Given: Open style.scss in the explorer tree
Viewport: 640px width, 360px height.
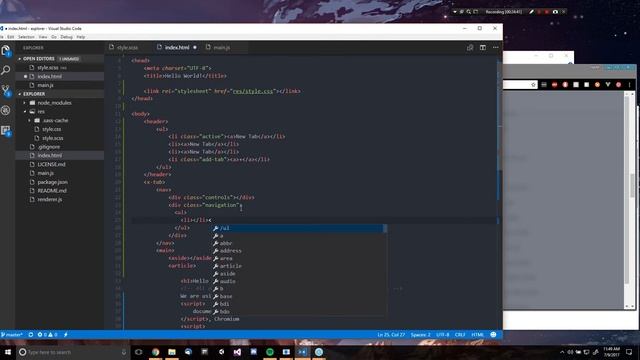Looking at the screenshot, I should [x=53, y=138].
